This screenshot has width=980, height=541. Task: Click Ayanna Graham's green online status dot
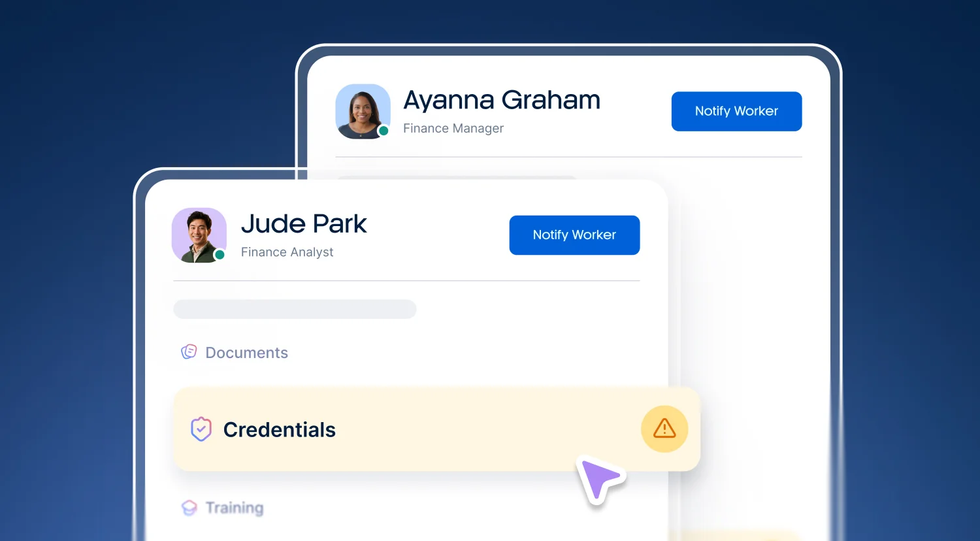[384, 131]
